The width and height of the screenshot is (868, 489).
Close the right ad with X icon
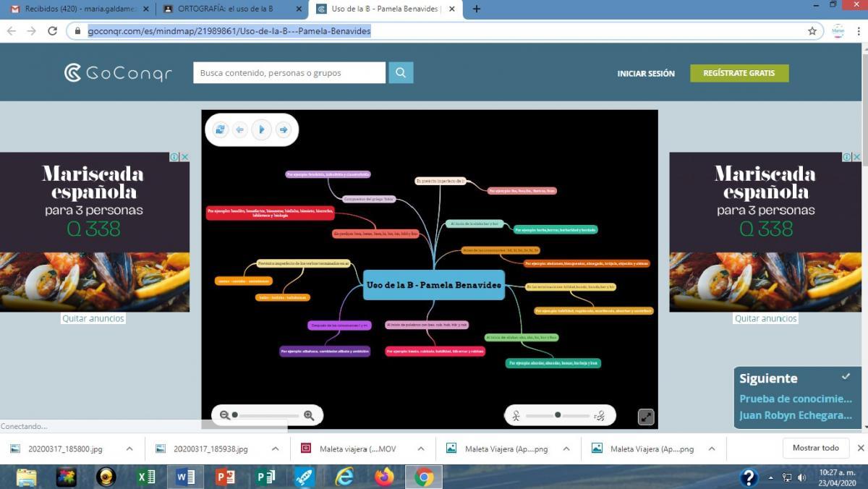(857, 157)
